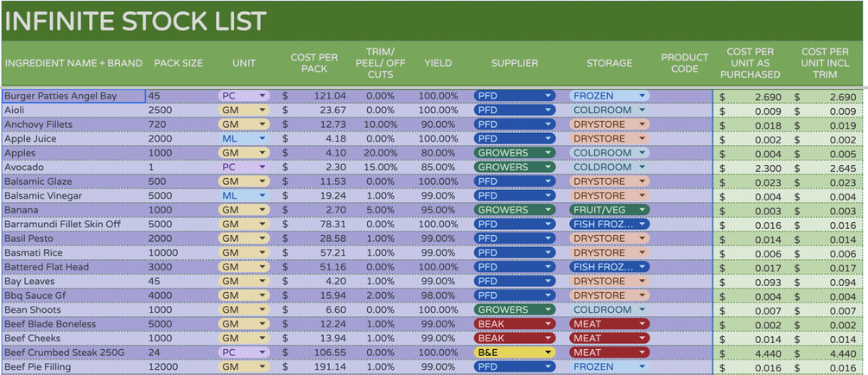868x375 pixels.
Task: Open the PC unit dropdown for Avocado
Action: point(263,168)
